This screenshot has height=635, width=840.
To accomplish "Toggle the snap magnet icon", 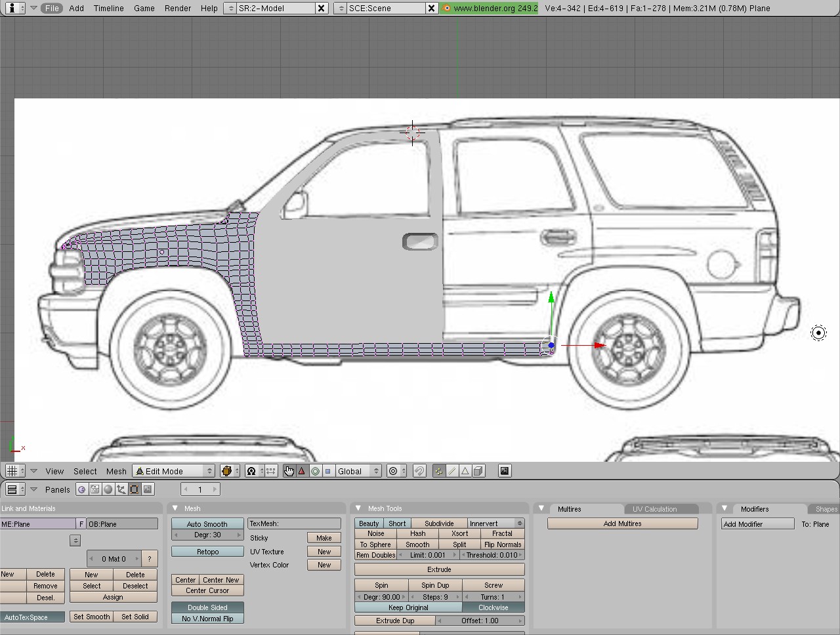I will click(x=419, y=471).
